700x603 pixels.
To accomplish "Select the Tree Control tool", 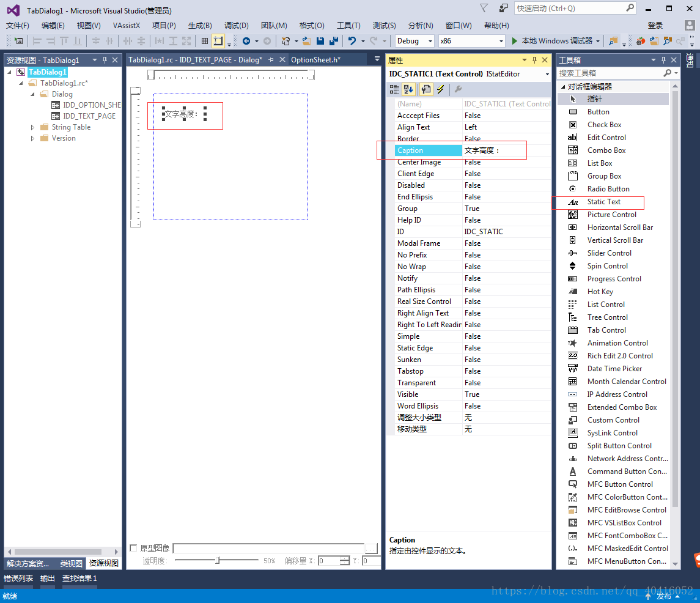I will coord(608,317).
